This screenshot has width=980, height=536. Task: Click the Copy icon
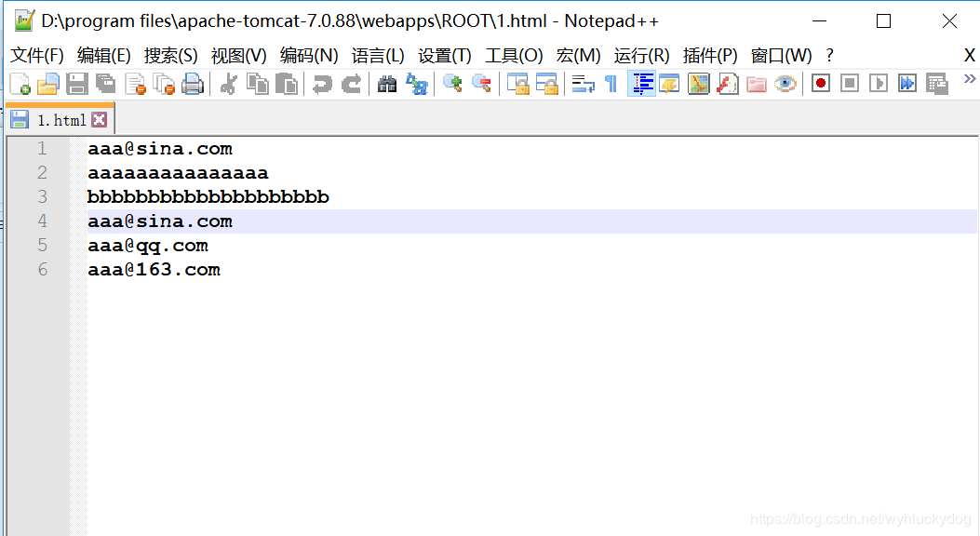(257, 83)
